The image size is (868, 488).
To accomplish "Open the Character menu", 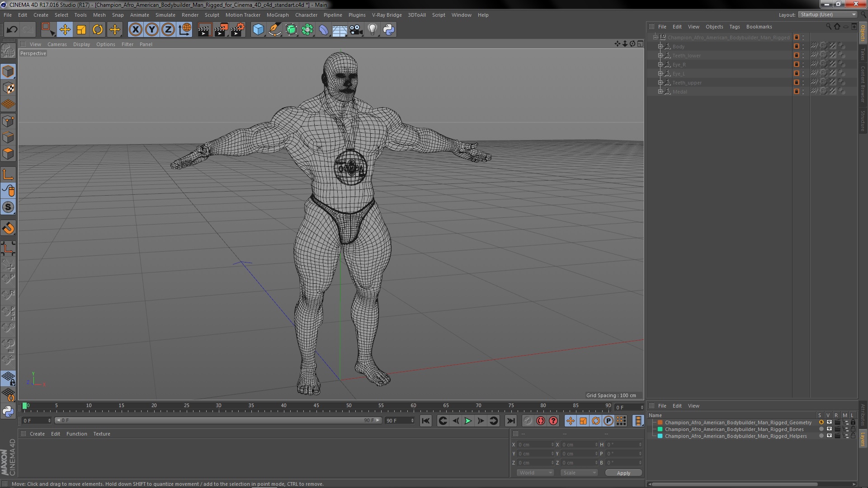I will [306, 15].
